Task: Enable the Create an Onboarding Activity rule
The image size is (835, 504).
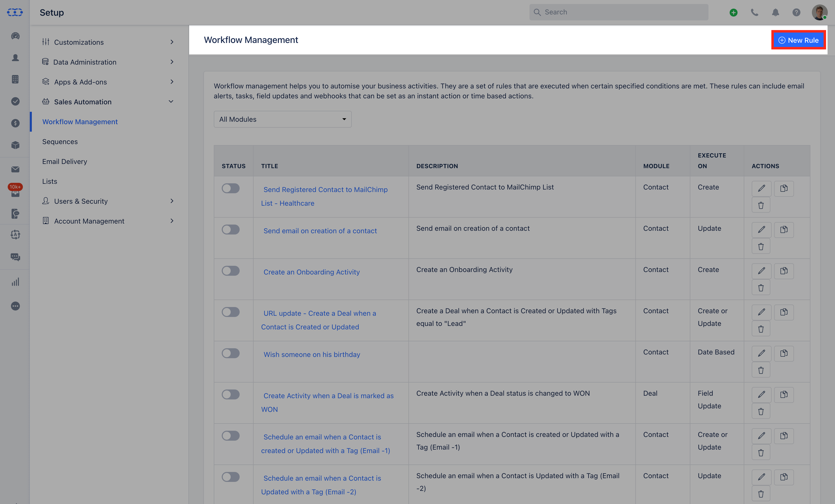Action: coord(230,271)
